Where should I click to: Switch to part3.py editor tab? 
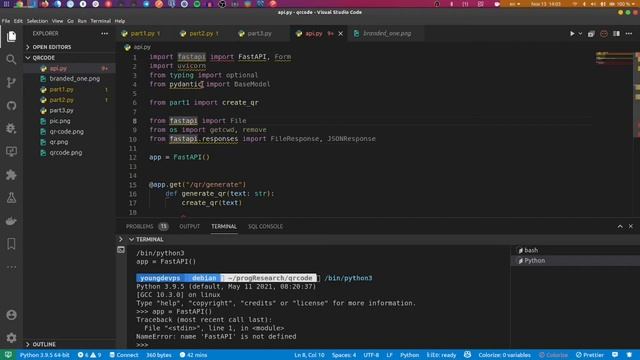(x=260, y=33)
